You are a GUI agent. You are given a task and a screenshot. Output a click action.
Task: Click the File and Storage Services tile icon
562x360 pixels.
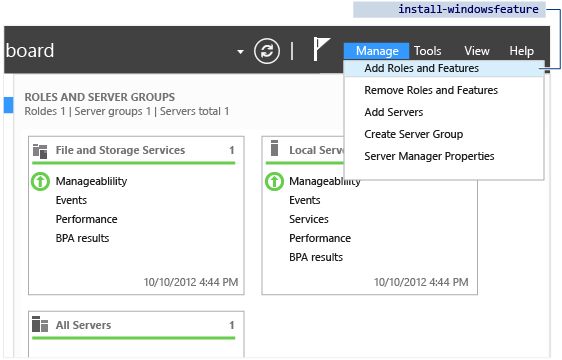(x=40, y=151)
